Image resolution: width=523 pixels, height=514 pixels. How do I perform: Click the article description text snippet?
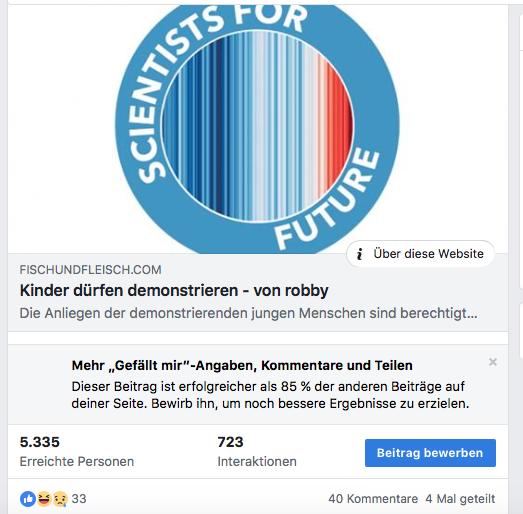pyautogui.click(x=248, y=313)
